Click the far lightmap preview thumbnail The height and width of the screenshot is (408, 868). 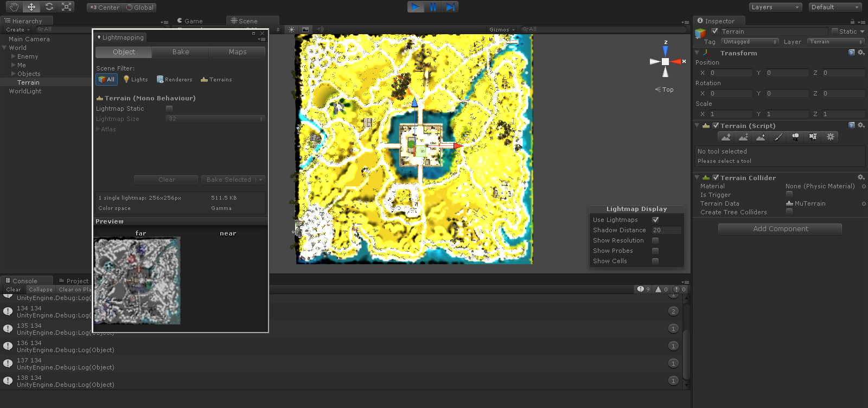click(137, 281)
